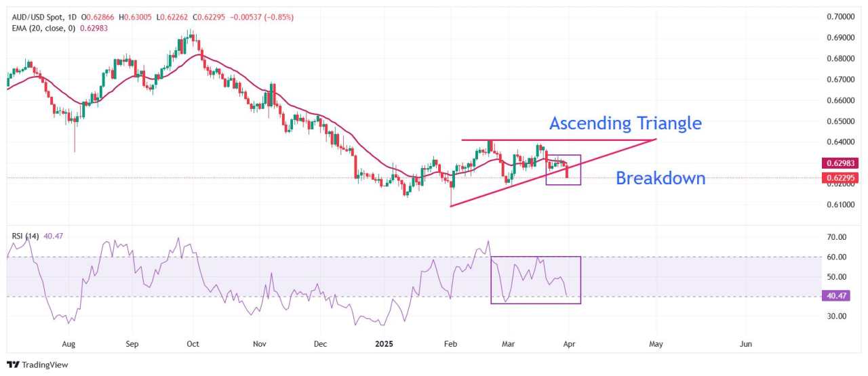The width and height of the screenshot is (868, 376).
Task: Click the RSI (14) indicator label
Action: pos(24,236)
